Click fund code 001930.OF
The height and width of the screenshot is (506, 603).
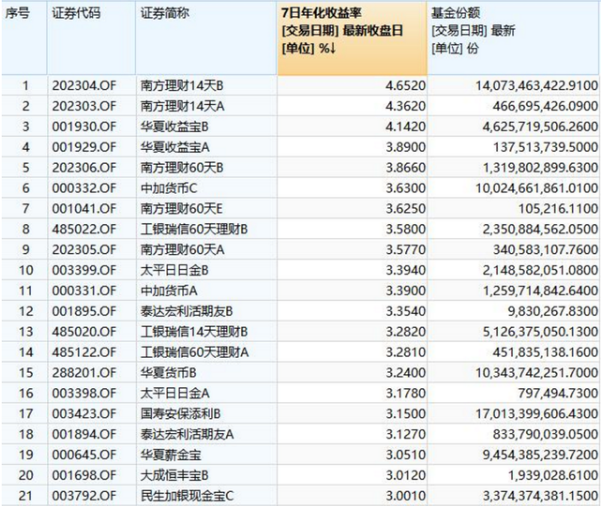pyautogui.click(x=84, y=126)
